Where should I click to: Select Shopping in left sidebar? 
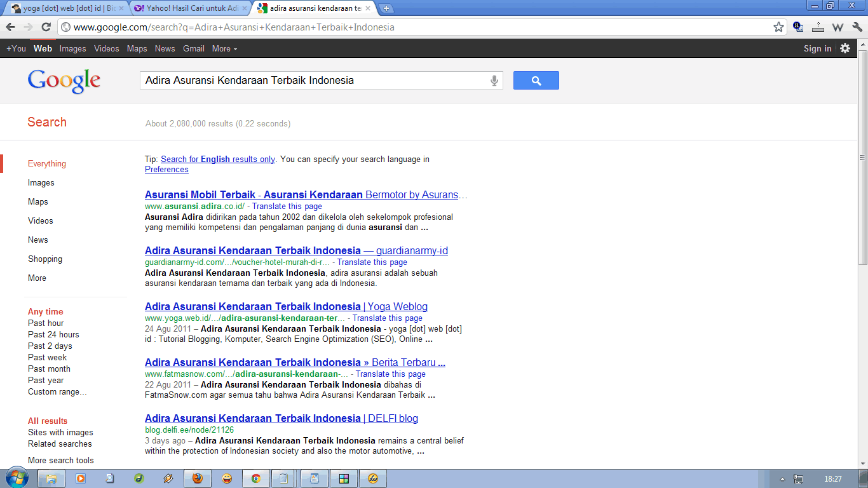coord(45,259)
